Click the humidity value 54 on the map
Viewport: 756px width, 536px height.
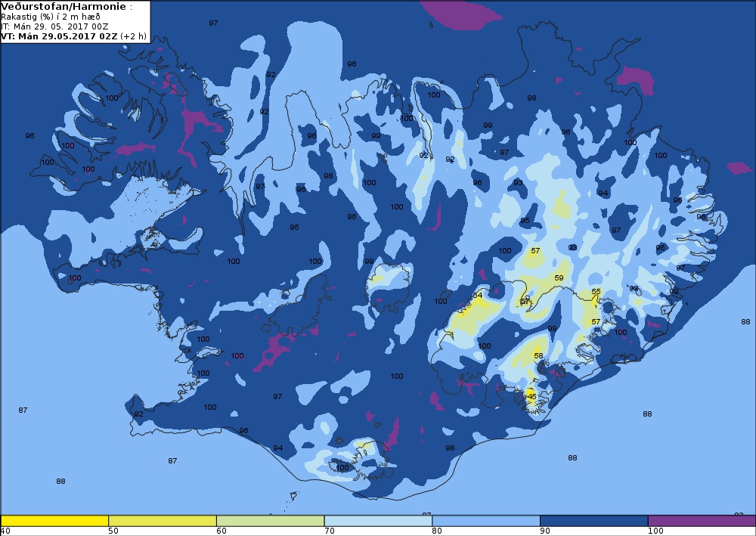478,295
